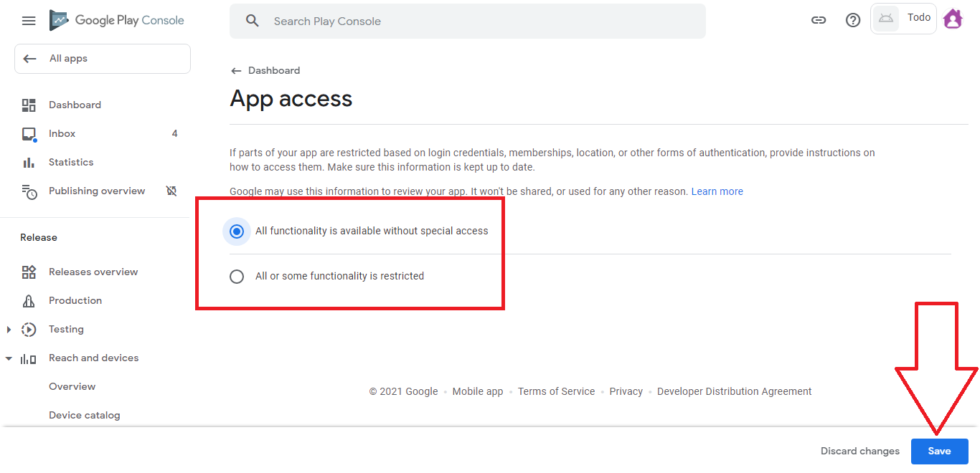Viewport: 980px width, 473px height.
Task: Go to Device catalog page
Action: click(x=85, y=416)
